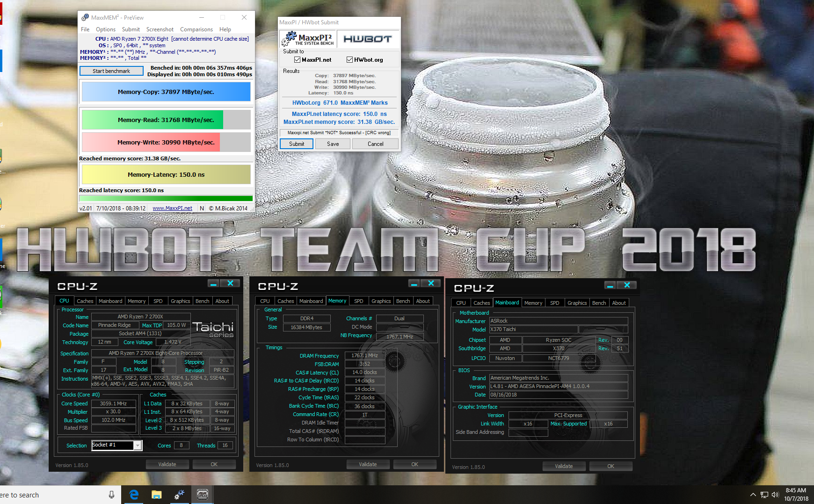Click Validate in the left CPU-Z window
Viewport: 814px width, 504px height.
167,464
